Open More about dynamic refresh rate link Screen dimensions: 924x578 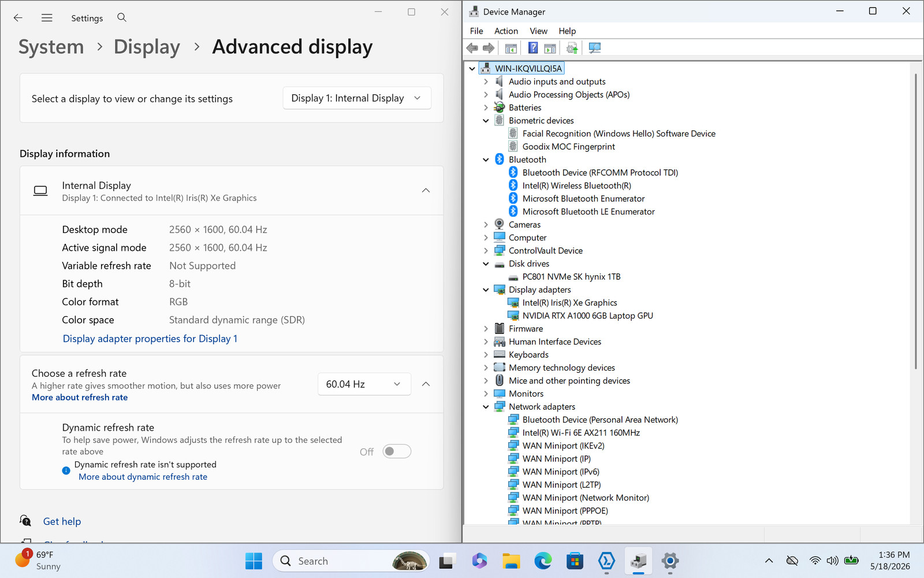(143, 477)
